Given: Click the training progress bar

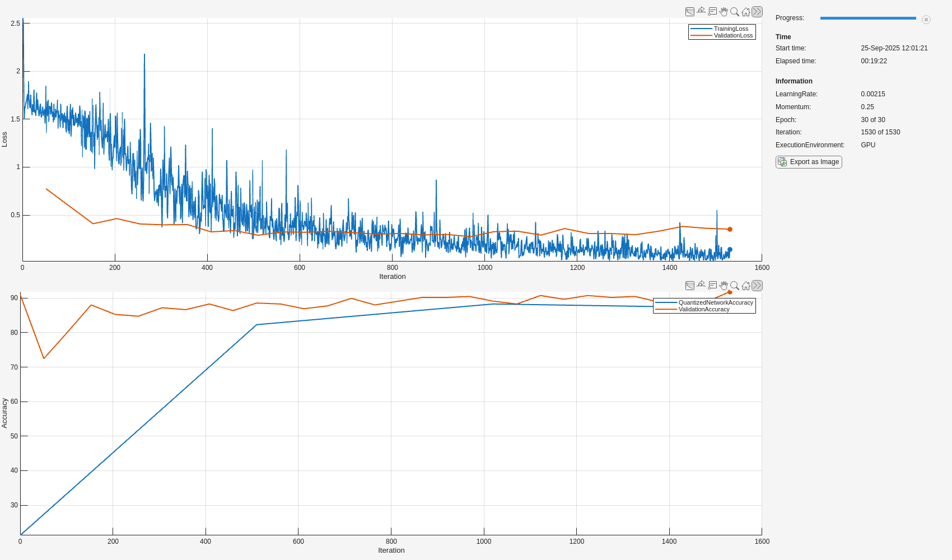Looking at the screenshot, I should (867, 18).
